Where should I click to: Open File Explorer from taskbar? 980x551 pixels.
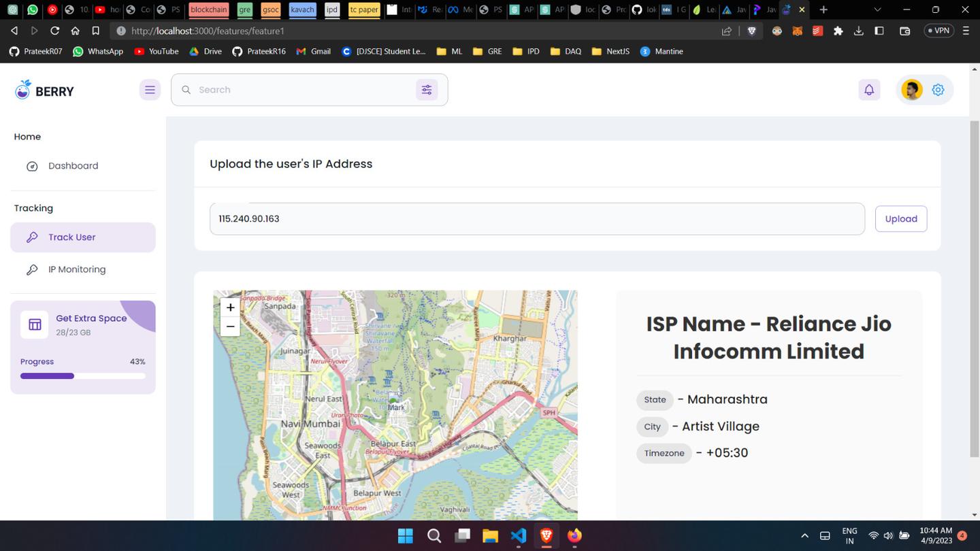[490, 535]
